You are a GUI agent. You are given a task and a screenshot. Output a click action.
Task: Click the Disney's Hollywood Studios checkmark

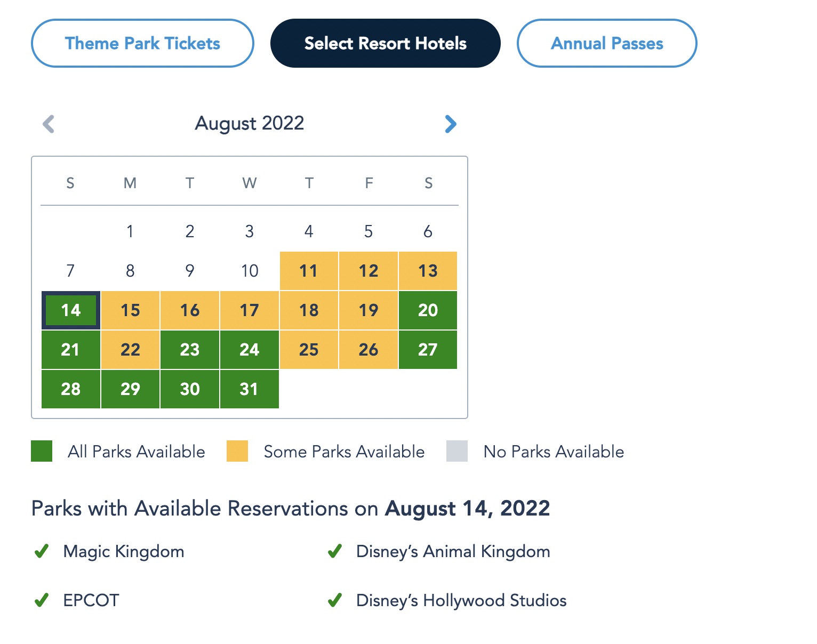pos(335,600)
